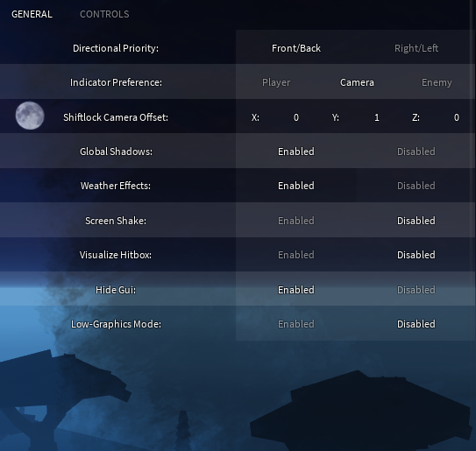Enable Low-Graphics Mode
This screenshot has height=451, width=476.
[296, 324]
